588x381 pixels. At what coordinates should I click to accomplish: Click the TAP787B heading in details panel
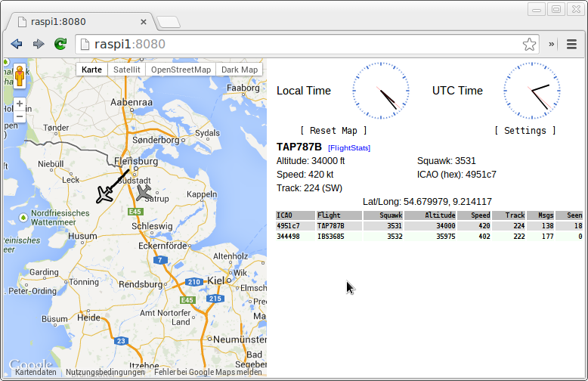[299, 147]
